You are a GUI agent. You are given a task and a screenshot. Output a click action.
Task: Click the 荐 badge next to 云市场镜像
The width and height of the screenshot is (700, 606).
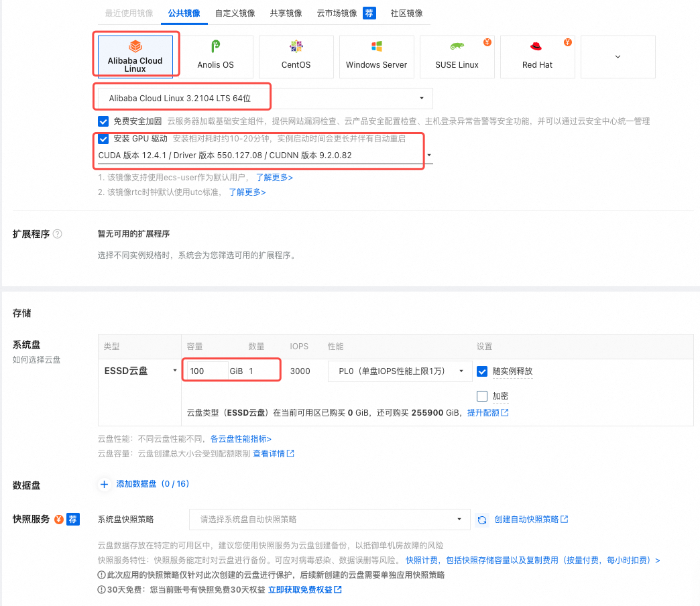pyautogui.click(x=369, y=13)
